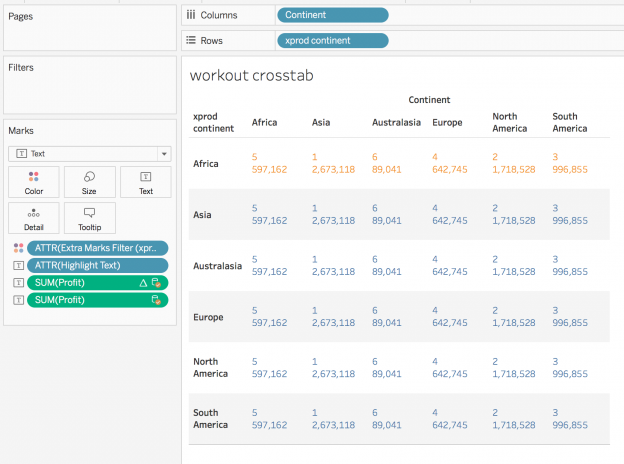Viewport: 624px width, 464px height.
Task: Select the xprod continent pill on Rows
Action: (x=332, y=40)
